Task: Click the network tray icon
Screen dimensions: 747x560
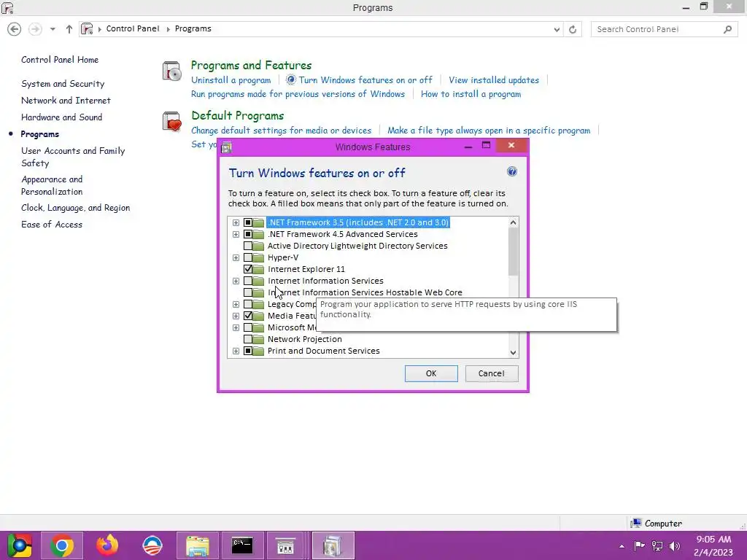Action: coord(657,545)
